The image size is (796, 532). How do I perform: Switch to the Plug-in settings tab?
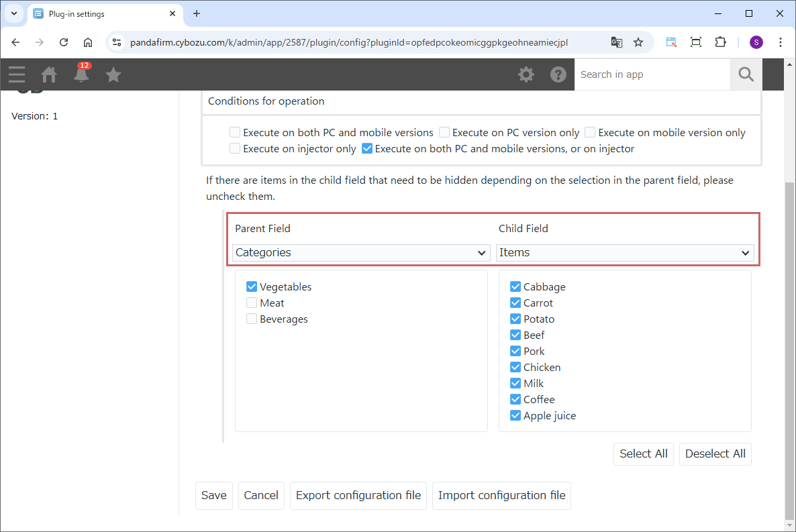[101, 13]
